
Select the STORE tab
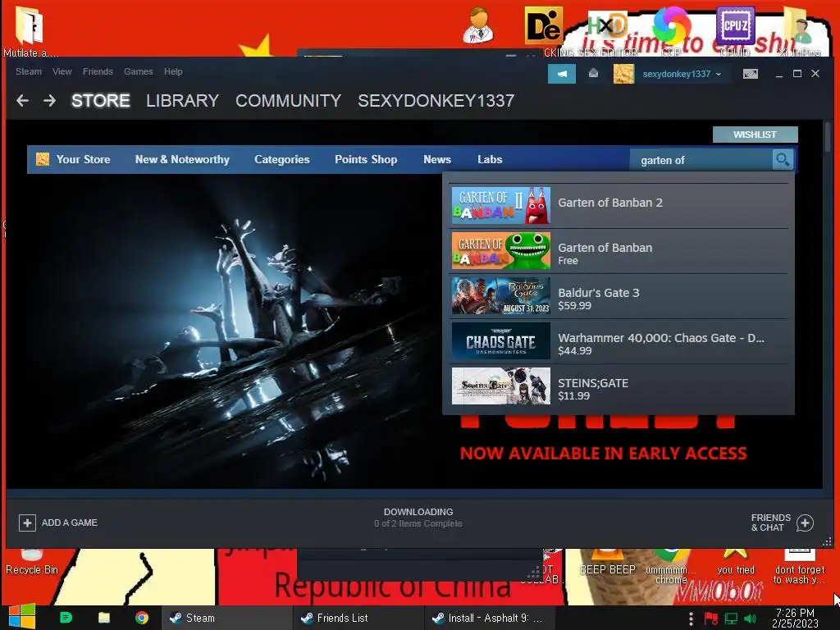pyautogui.click(x=101, y=101)
